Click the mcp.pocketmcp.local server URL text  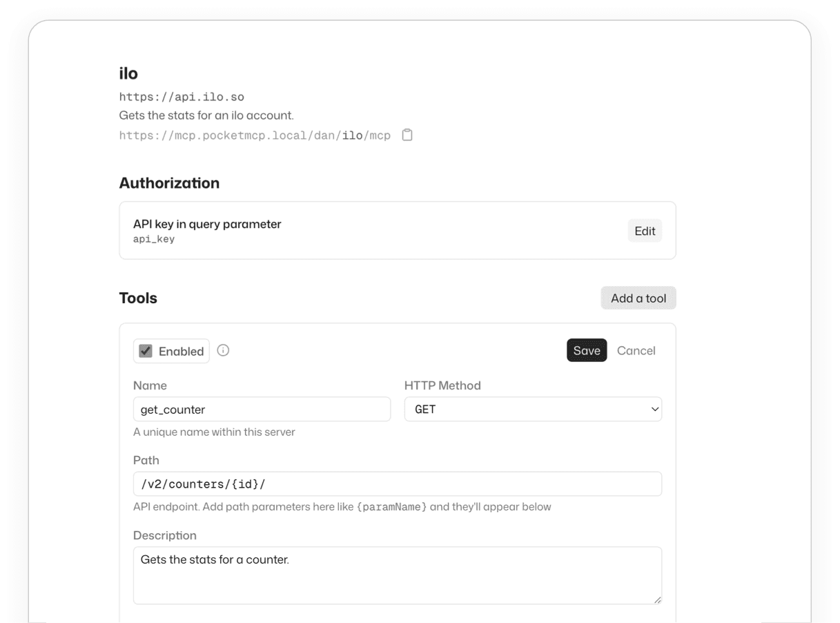pyautogui.click(x=254, y=135)
